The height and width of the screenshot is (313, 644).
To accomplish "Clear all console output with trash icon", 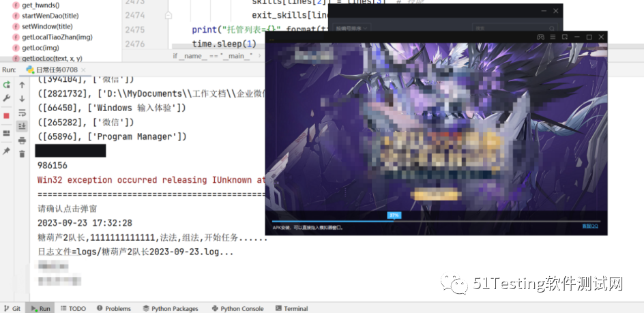I will tap(23, 154).
